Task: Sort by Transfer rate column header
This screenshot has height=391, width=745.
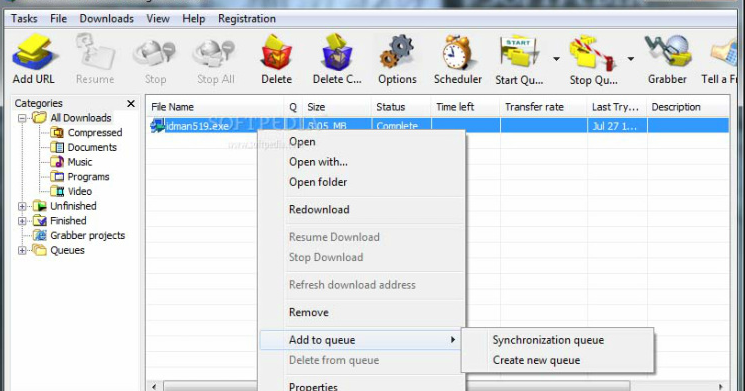Action: tap(544, 107)
